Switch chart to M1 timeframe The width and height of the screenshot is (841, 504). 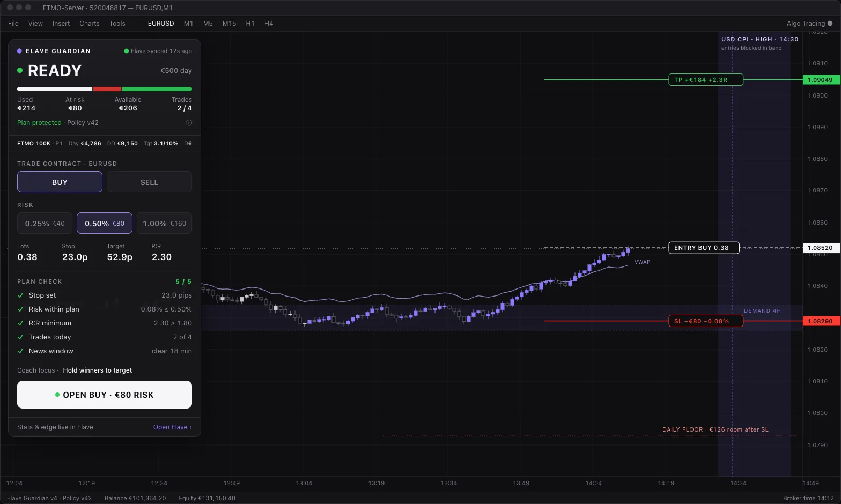[189, 24]
